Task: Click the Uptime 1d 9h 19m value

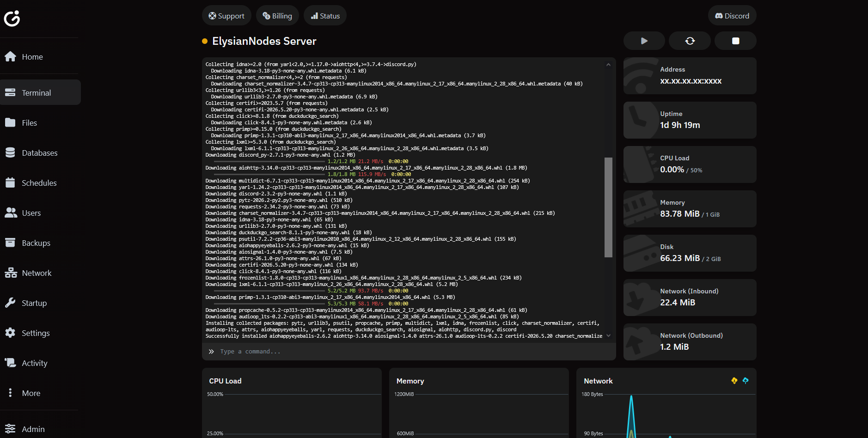Action: tap(680, 125)
